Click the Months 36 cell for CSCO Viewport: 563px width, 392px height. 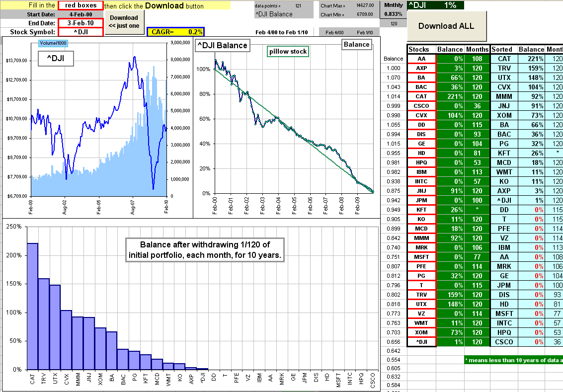477,106
